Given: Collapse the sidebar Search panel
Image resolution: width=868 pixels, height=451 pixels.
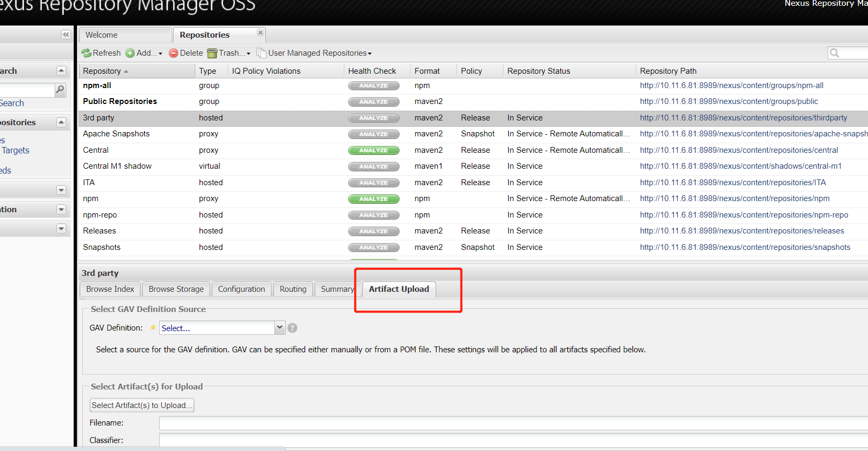Looking at the screenshot, I should click(61, 71).
